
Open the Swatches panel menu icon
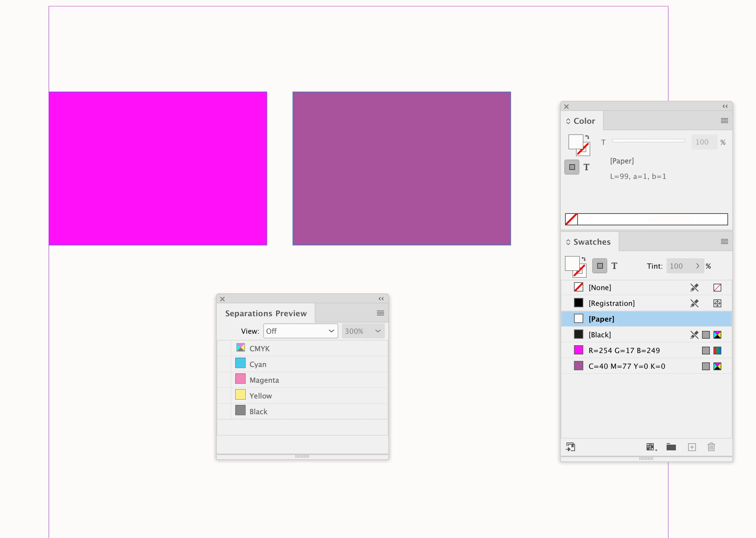coord(724,242)
